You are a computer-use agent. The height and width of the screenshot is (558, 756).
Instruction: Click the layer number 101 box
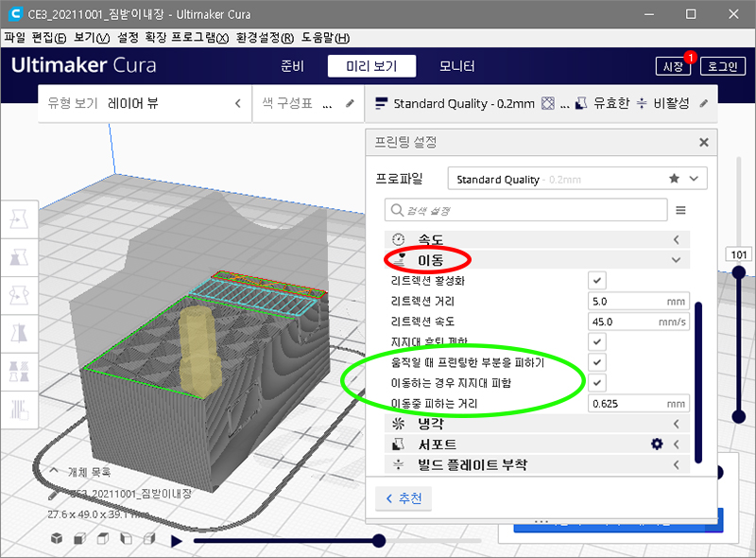[739, 254]
